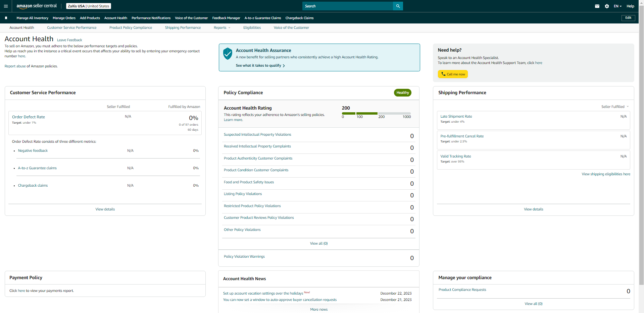Screen dimensions: 644x313
Task: Open Restricted Product Policy Violations
Action: [252, 206]
